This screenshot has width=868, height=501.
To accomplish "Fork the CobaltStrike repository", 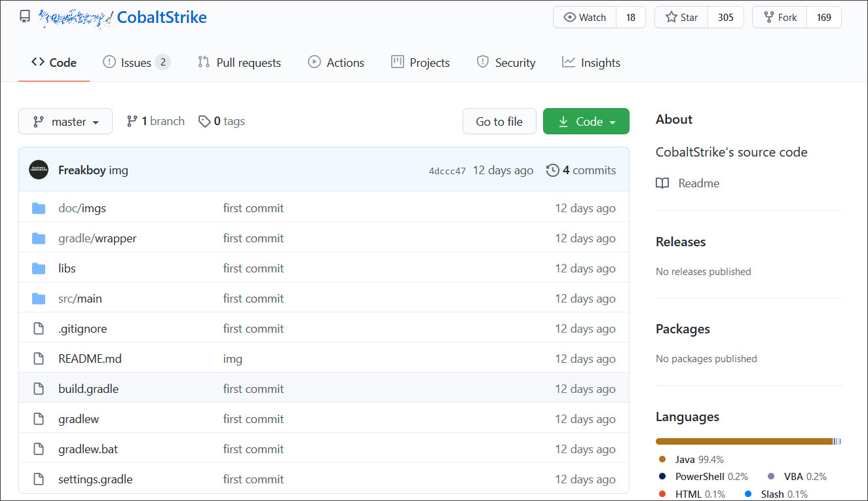I will click(x=780, y=18).
